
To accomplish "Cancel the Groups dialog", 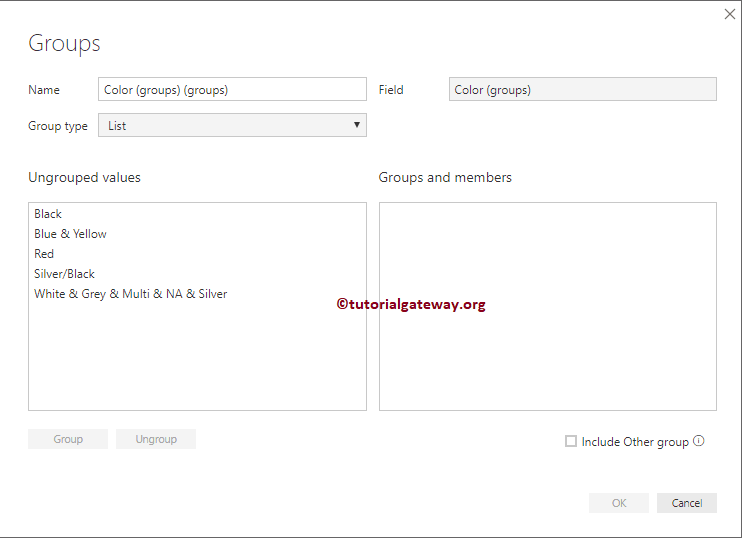I will (687, 503).
